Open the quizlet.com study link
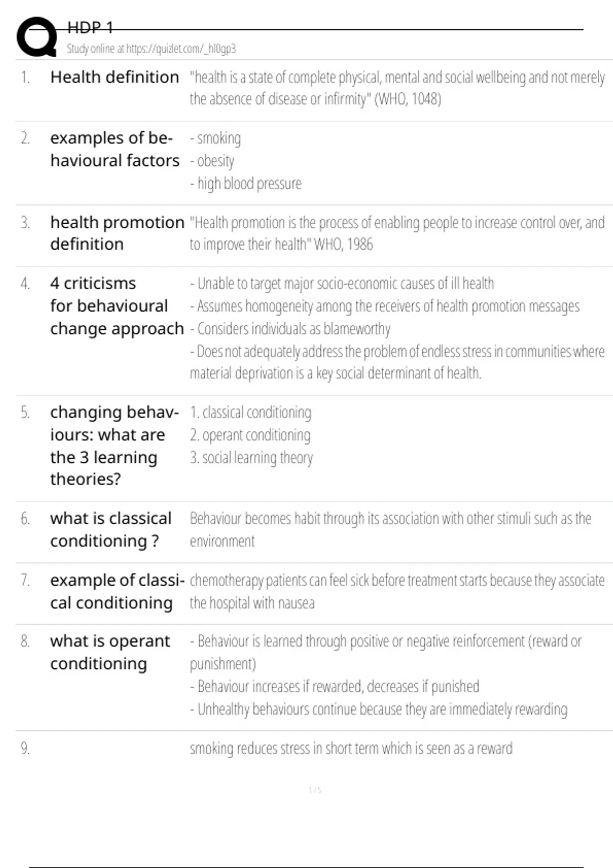 (151, 49)
